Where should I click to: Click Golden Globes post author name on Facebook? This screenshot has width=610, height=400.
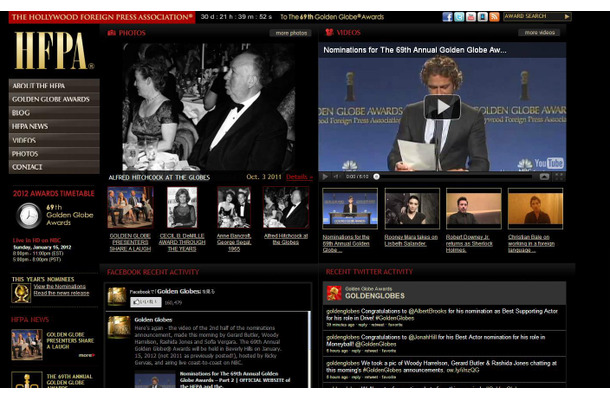(x=153, y=320)
